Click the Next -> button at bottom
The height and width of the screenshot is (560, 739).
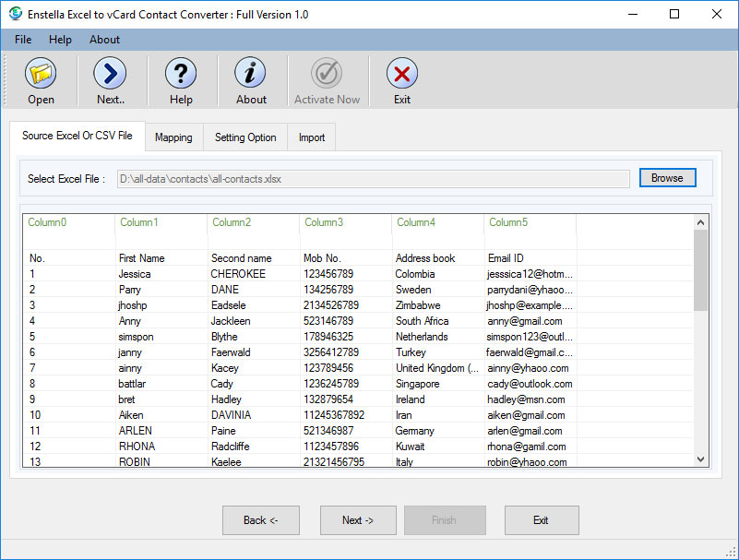click(x=358, y=520)
